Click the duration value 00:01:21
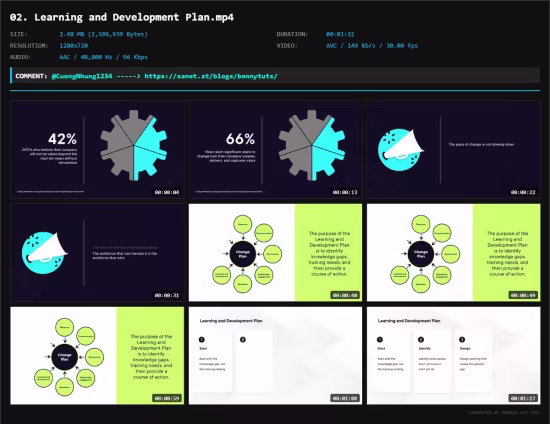The height and width of the screenshot is (424, 550). pyautogui.click(x=340, y=34)
